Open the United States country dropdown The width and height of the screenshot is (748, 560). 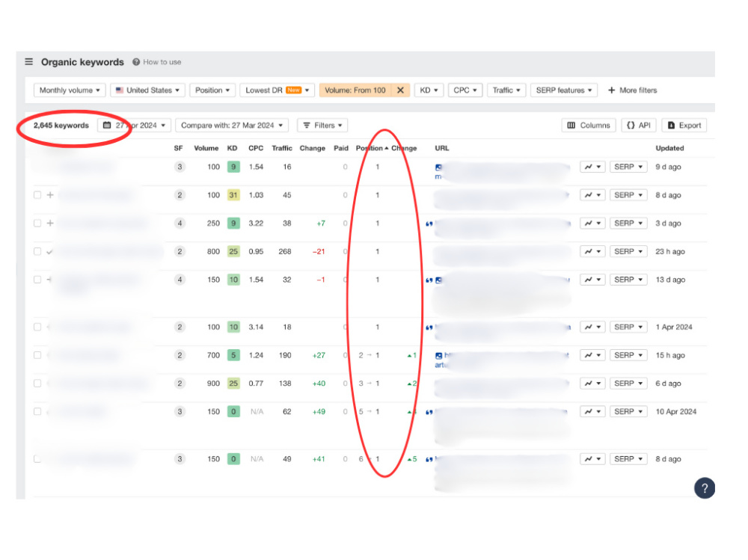148,90
